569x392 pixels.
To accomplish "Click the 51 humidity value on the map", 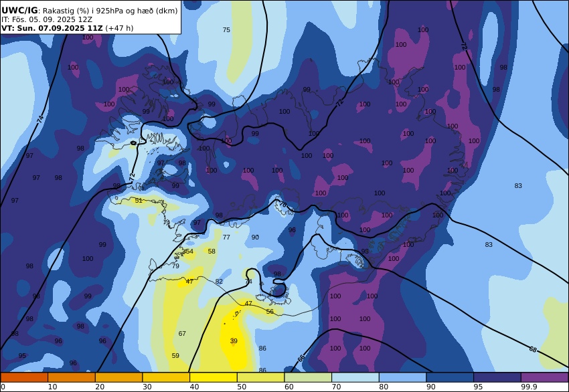I will (139, 200).
